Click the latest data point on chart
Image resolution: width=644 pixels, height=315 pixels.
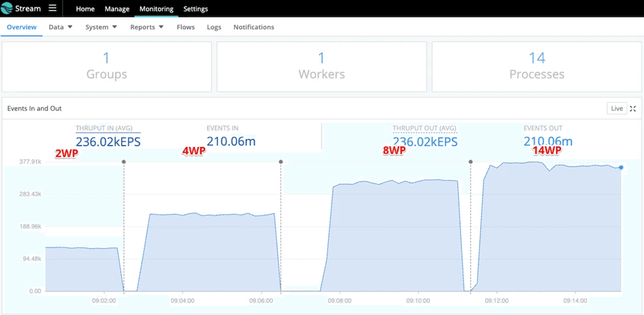tap(621, 167)
